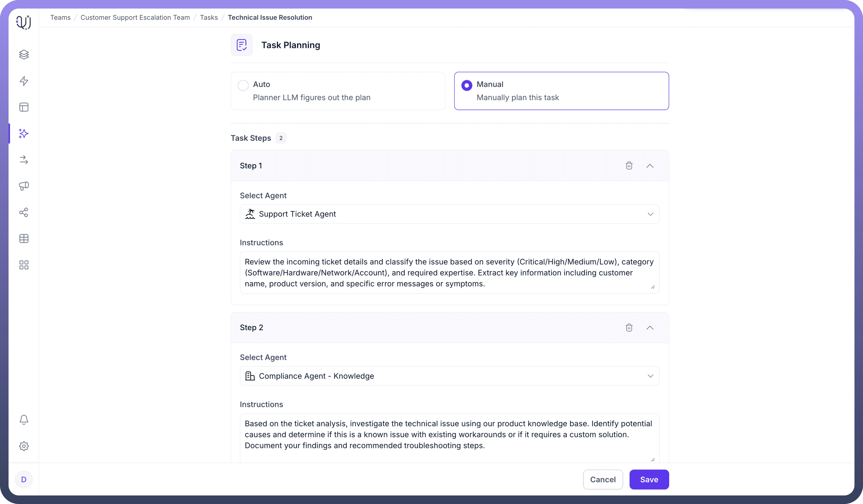
Task: Delete Step 1 with trash icon
Action: (x=629, y=166)
